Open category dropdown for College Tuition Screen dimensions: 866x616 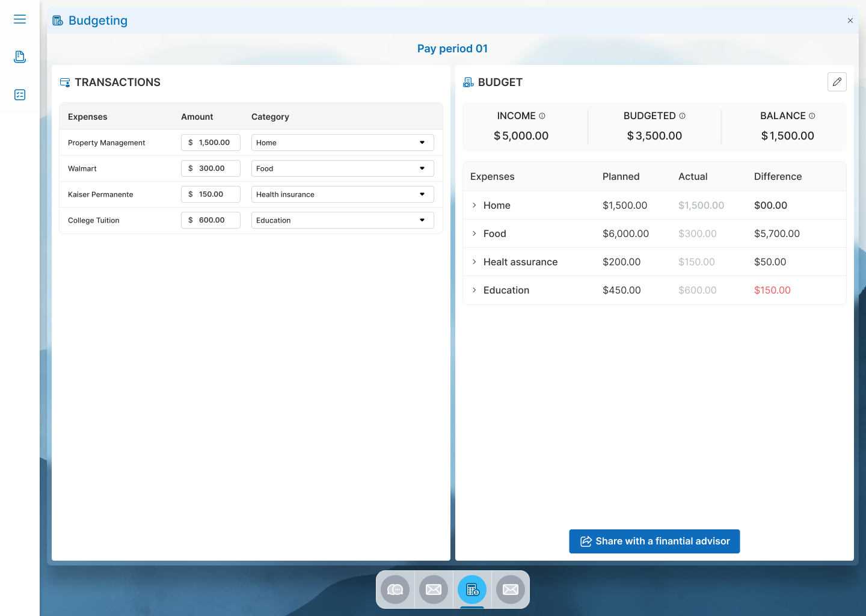pyautogui.click(x=343, y=220)
